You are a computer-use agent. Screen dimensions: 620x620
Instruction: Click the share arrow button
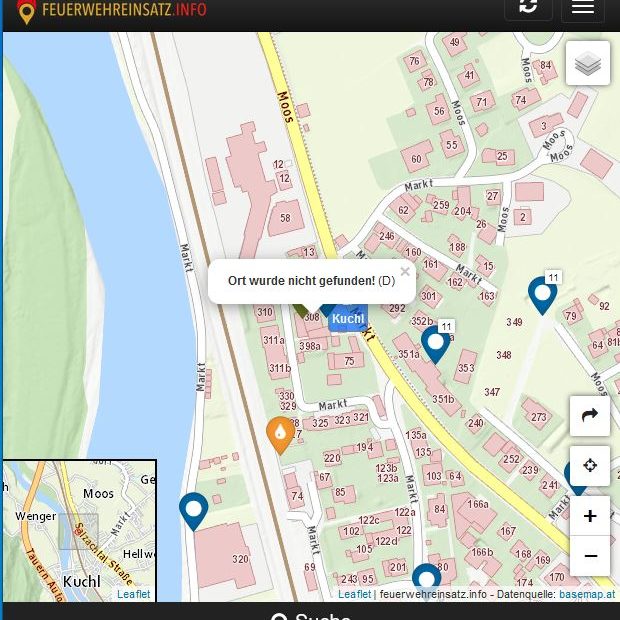click(x=589, y=416)
